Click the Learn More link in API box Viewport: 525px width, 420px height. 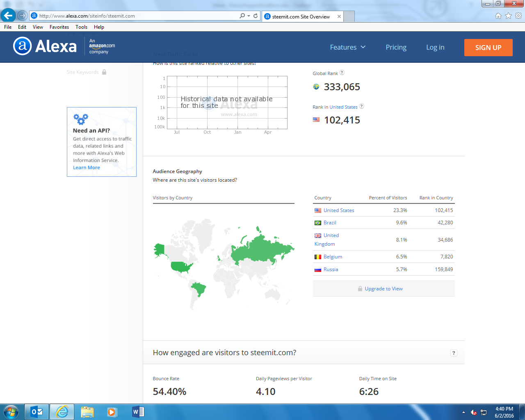[87, 168]
